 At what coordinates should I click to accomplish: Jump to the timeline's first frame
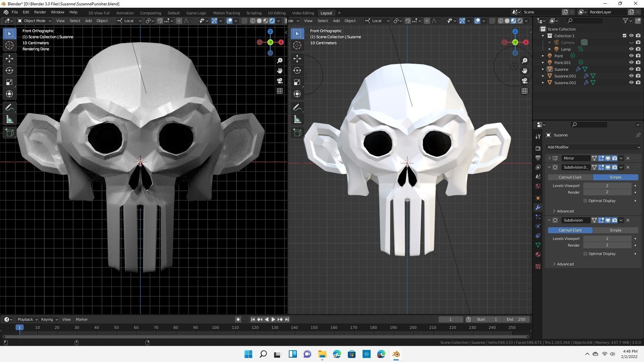tap(253, 319)
